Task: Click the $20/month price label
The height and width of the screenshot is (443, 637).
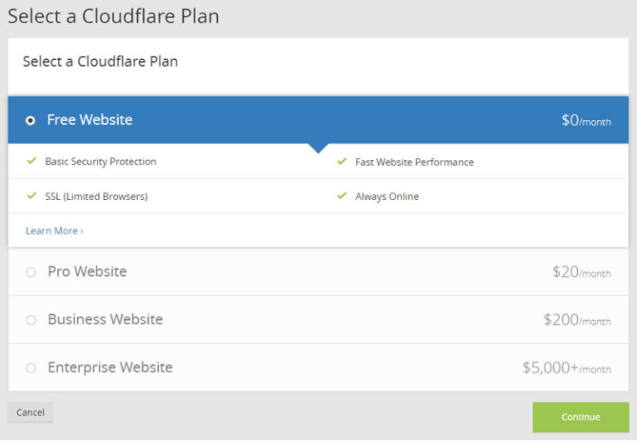Action: (x=582, y=271)
